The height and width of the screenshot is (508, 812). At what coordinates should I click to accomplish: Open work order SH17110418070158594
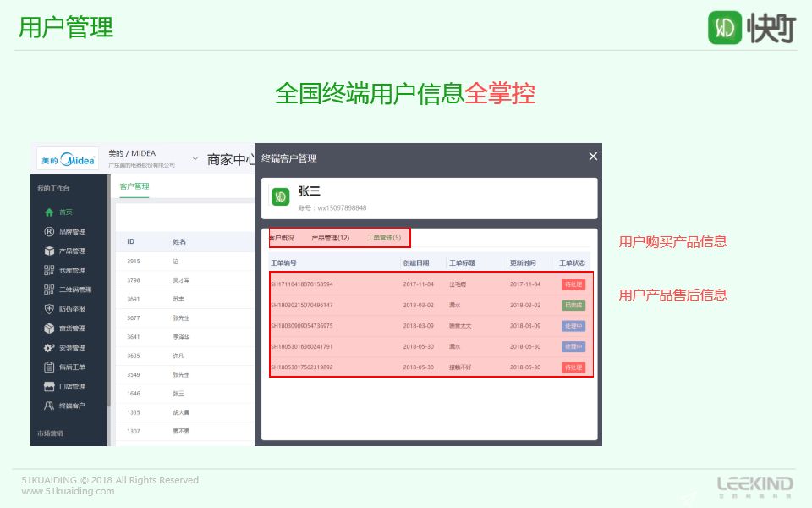302,284
